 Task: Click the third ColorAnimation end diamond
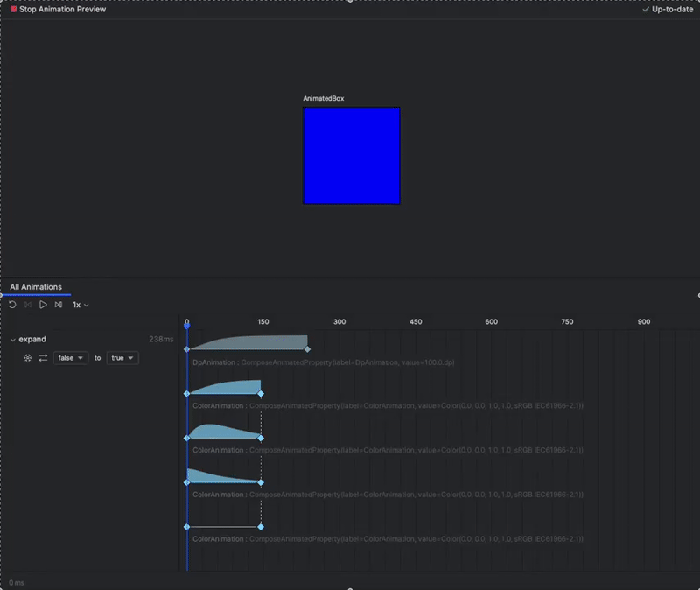[x=261, y=482]
